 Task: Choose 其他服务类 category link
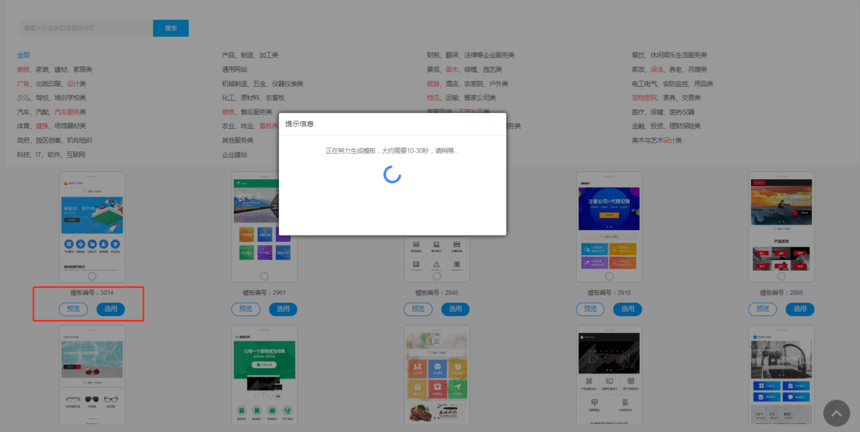[237, 140]
